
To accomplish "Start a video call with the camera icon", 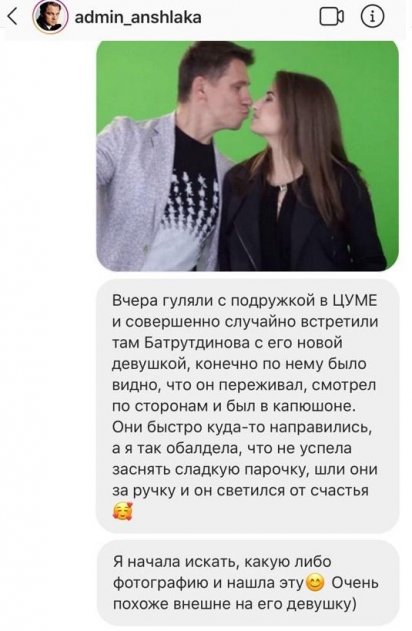I will pos(332,17).
